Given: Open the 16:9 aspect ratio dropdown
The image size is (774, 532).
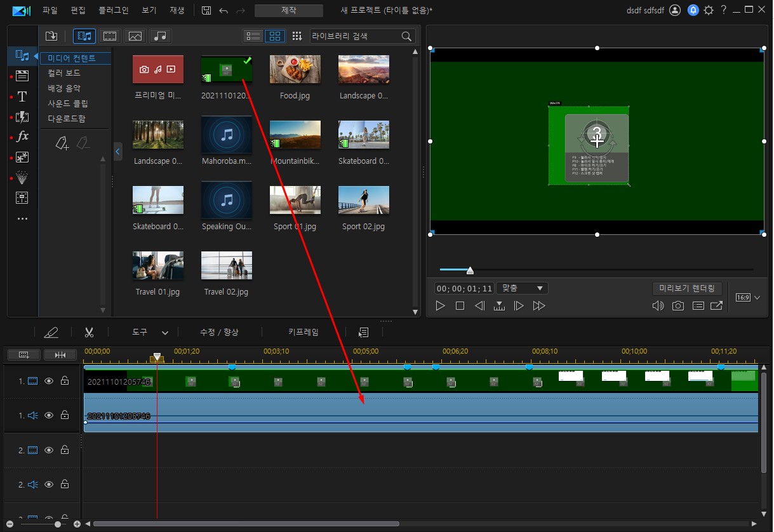Looking at the screenshot, I should coord(747,297).
